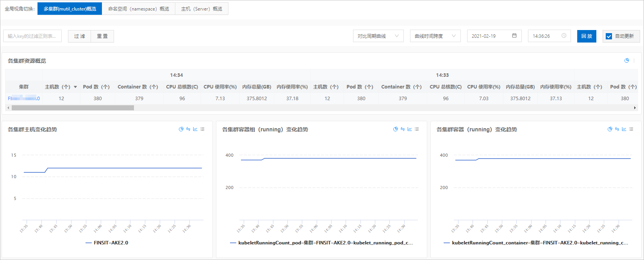644x260 pixels.
Task: Click list icon in 各集群容器 (running) panel
Action: [631, 129]
